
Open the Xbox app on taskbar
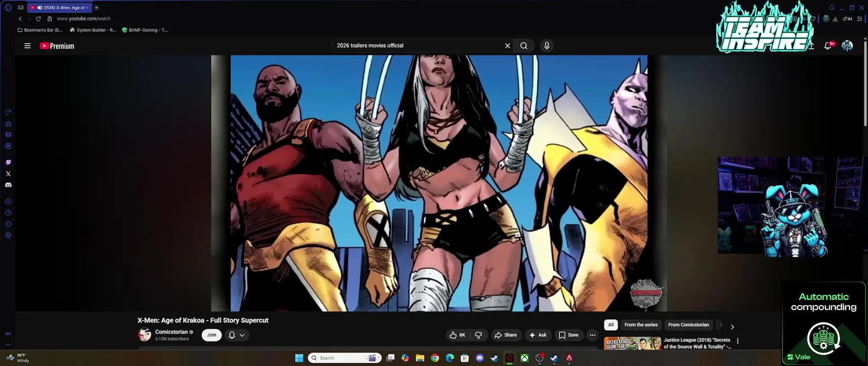(524, 358)
